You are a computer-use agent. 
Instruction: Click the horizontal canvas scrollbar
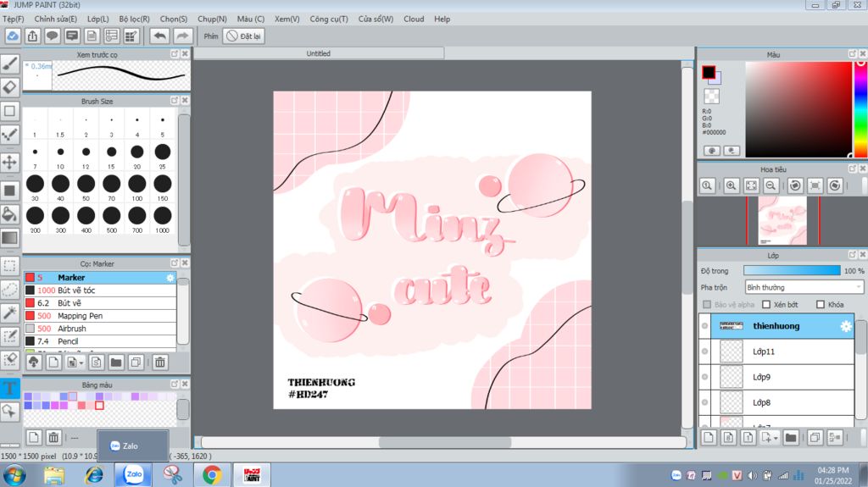pos(444,442)
